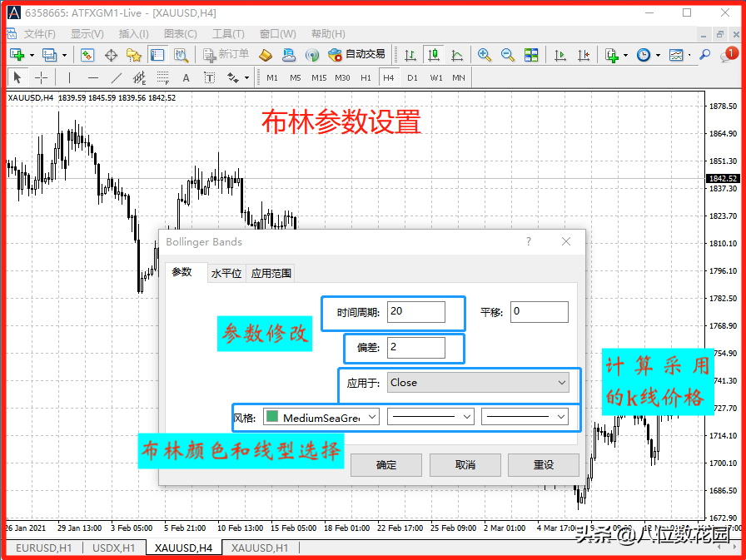Click the zoom out magnifier icon
Image resolution: width=746 pixels, height=560 pixels.
coord(508,55)
